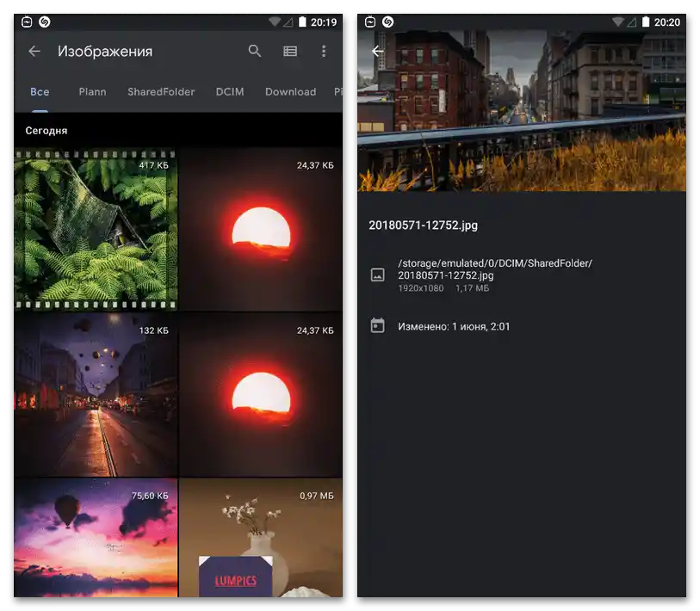Click the Изображения screen title
The image size is (700, 611).
point(105,52)
